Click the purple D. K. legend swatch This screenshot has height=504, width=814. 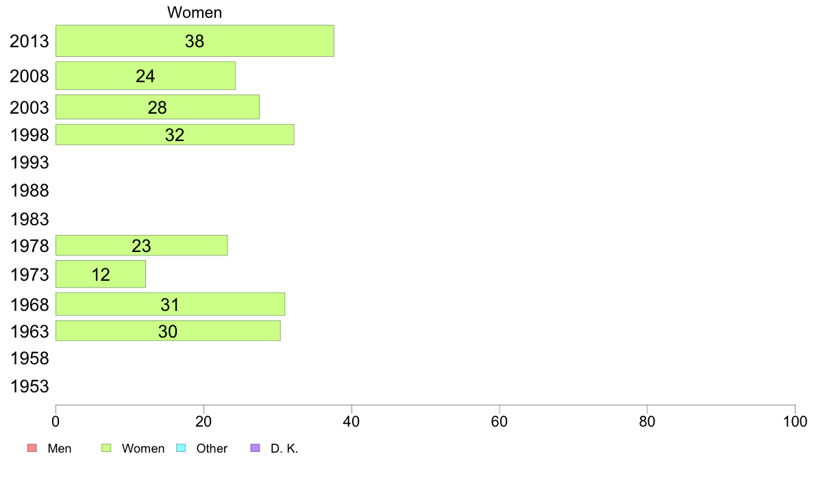tap(256, 449)
